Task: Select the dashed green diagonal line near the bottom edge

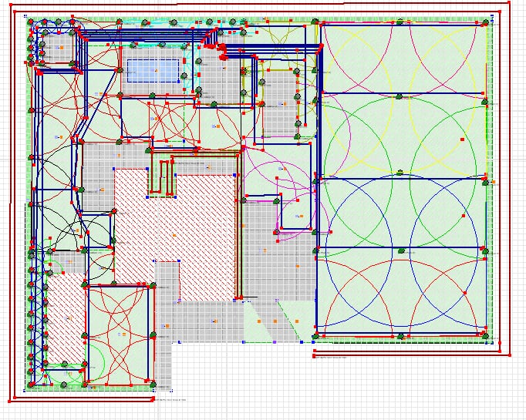Action: tap(288, 322)
